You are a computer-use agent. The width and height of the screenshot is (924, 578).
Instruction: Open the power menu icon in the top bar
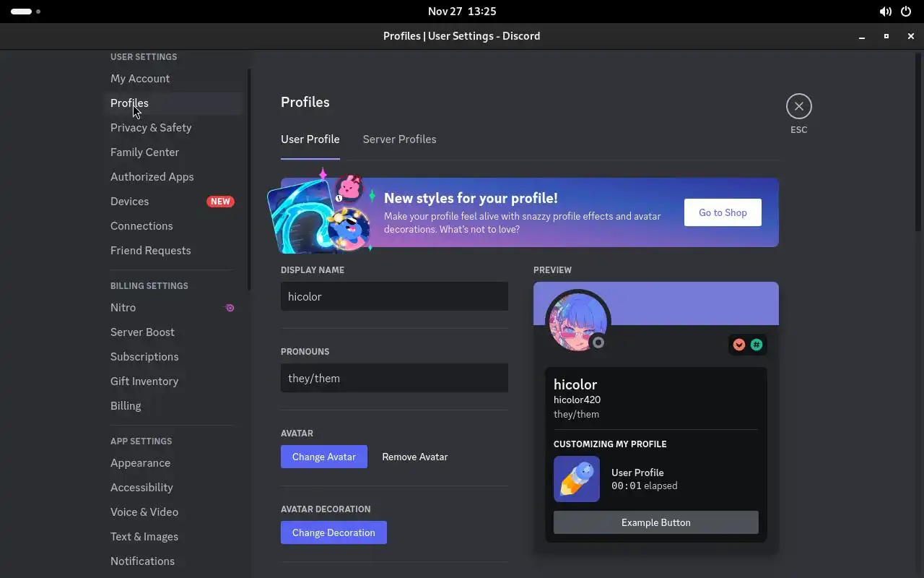click(906, 12)
